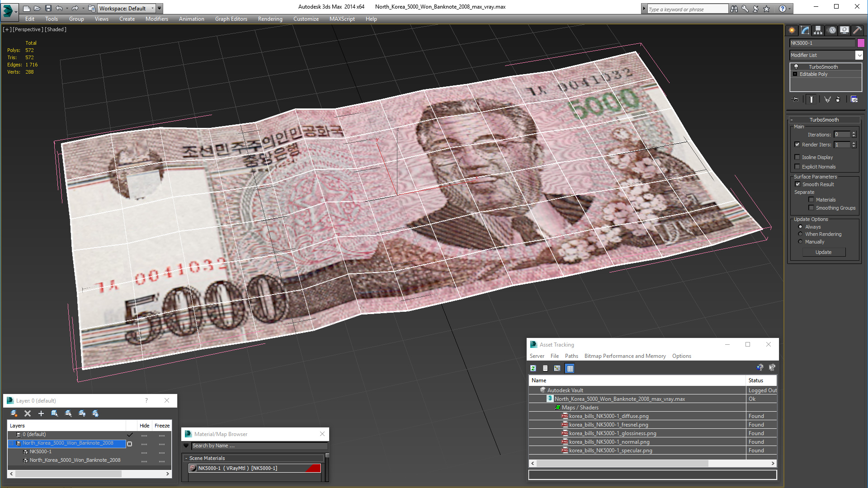Click favorites star icon in title bar
The height and width of the screenshot is (488, 868).
(x=767, y=9)
